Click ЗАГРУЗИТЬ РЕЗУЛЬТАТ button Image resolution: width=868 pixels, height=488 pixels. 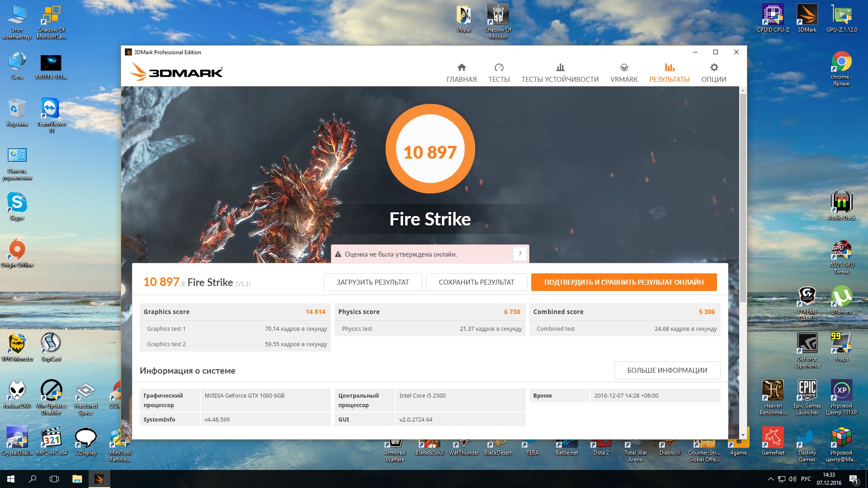click(373, 282)
